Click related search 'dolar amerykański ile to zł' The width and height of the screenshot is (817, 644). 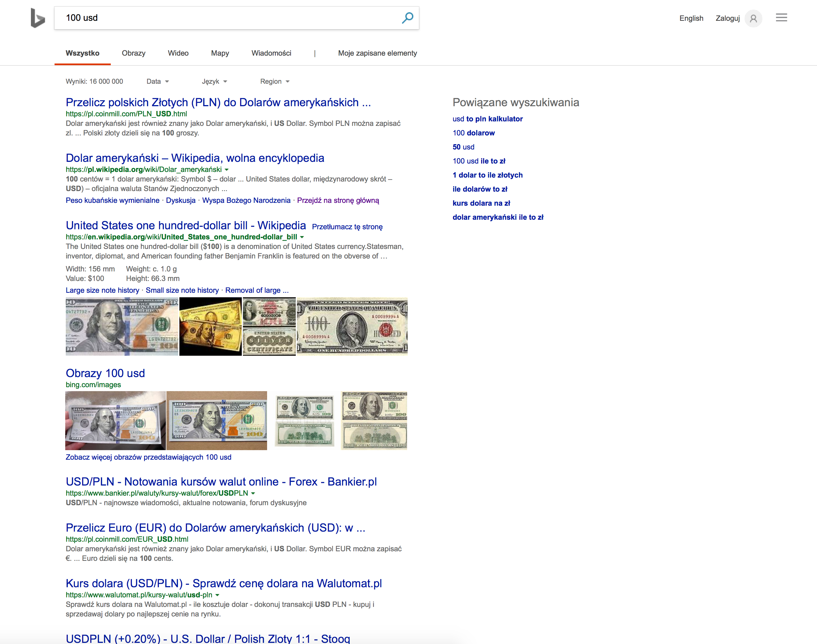click(x=498, y=217)
